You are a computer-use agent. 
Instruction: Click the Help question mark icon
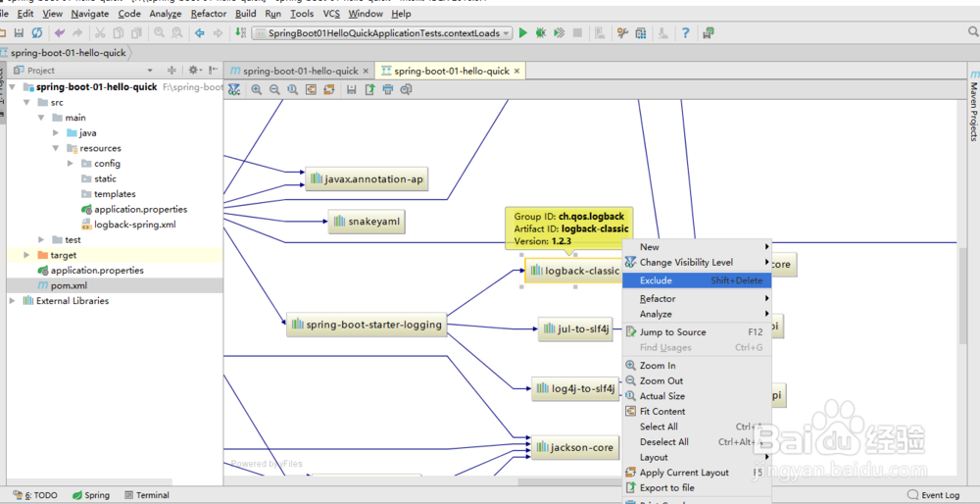click(x=686, y=33)
